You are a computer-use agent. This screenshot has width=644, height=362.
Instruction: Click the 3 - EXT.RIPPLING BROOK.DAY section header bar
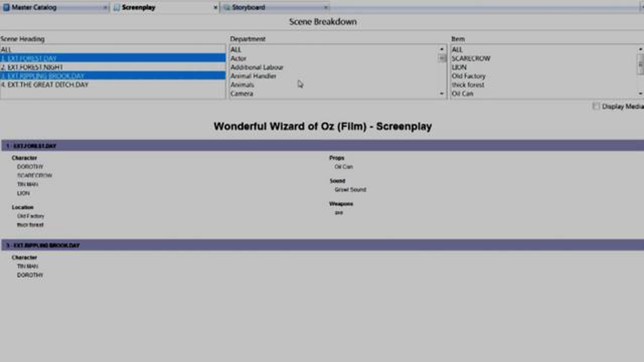pos(323,245)
